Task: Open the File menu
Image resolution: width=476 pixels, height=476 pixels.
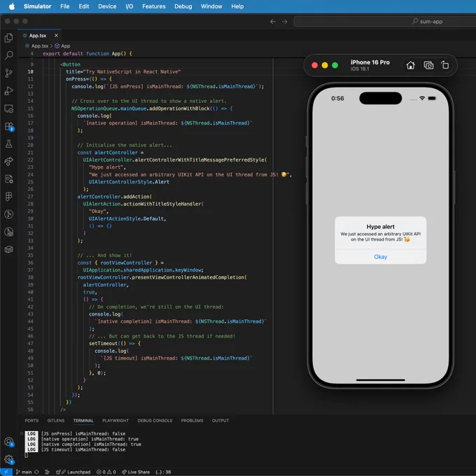Action: pos(64,6)
